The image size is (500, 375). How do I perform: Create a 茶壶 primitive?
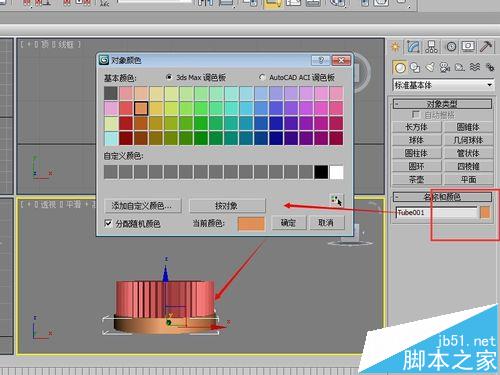[416, 179]
